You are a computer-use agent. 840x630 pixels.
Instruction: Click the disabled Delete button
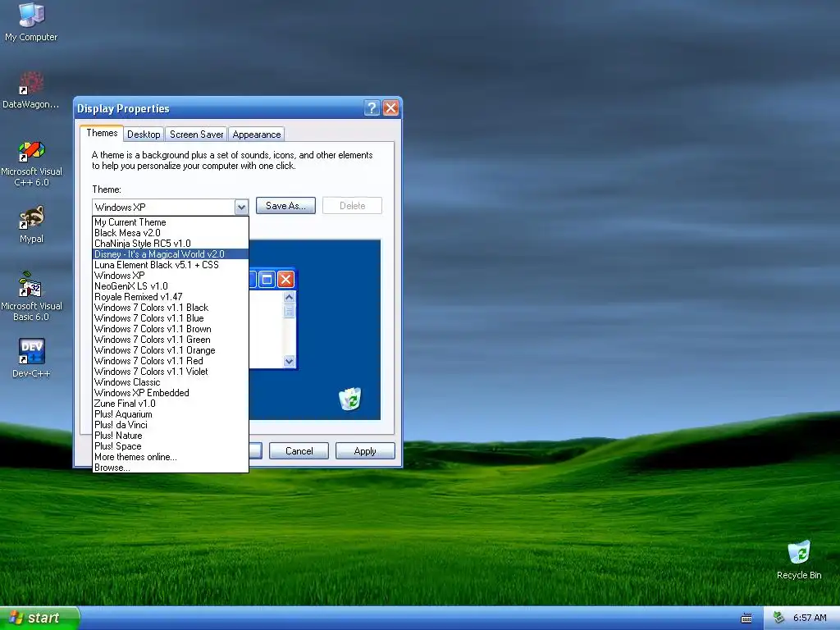coord(352,206)
